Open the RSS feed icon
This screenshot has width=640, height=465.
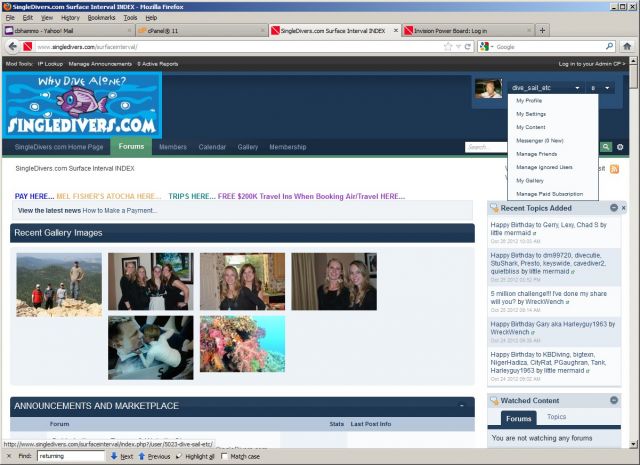coord(614,169)
